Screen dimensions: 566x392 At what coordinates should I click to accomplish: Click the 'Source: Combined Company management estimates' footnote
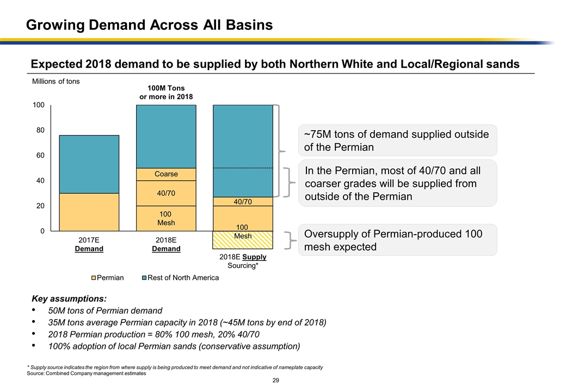coord(87,373)
